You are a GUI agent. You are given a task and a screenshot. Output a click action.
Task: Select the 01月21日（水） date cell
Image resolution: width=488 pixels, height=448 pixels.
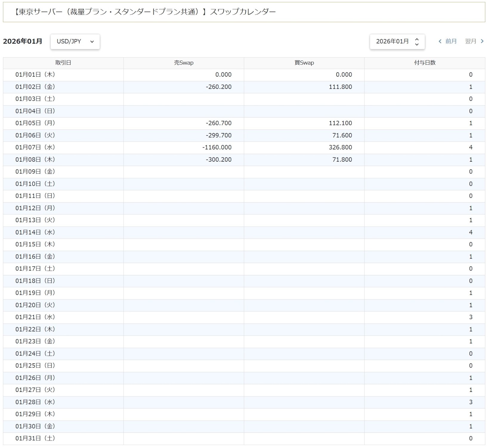(63, 317)
